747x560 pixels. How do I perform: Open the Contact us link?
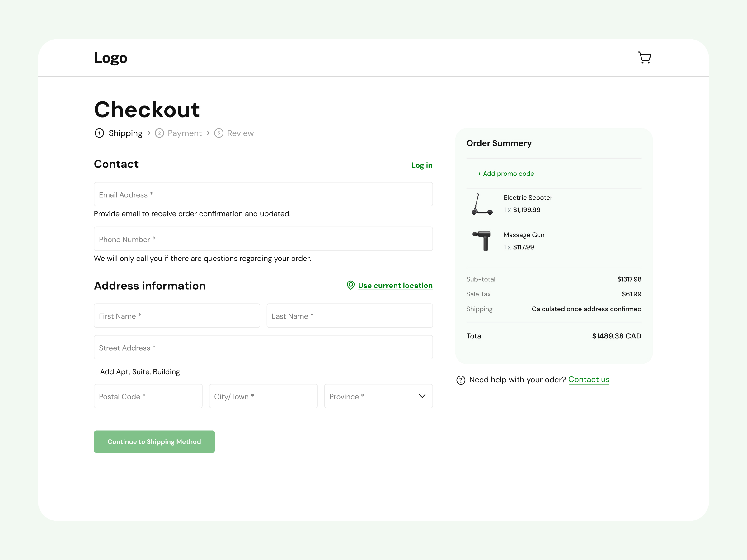tap(589, 380)
